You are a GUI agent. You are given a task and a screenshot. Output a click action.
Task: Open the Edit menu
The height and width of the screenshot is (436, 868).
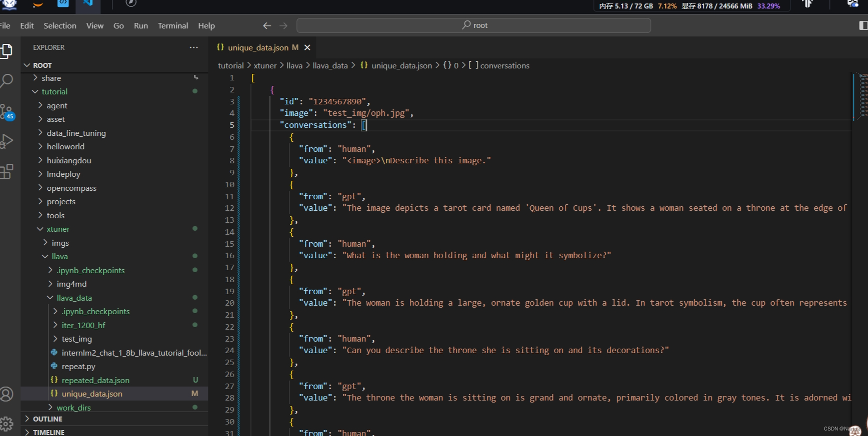click(27, 25)
